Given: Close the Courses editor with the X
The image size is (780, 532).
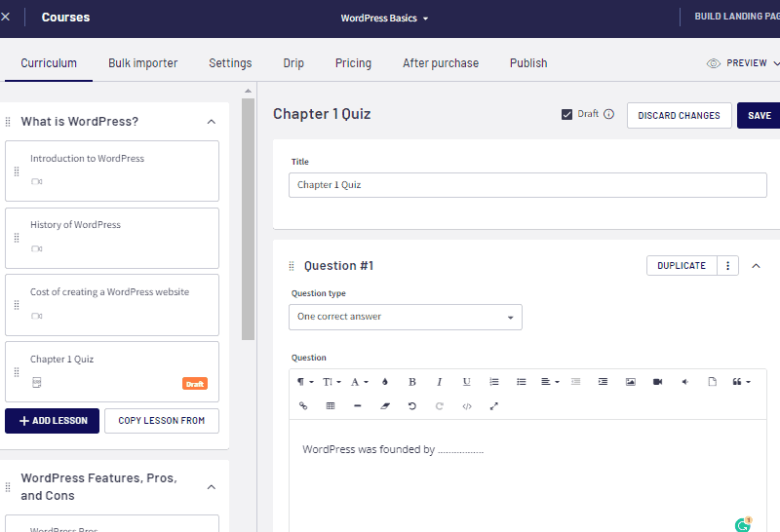Looking at the screenshot, I should click(x=6, y=17).
